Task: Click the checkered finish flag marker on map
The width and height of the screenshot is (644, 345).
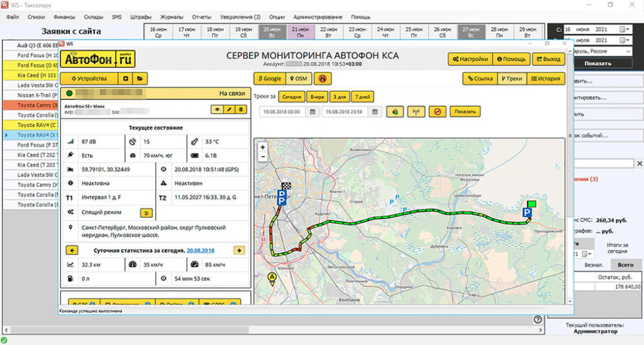Action: point(286,186)
